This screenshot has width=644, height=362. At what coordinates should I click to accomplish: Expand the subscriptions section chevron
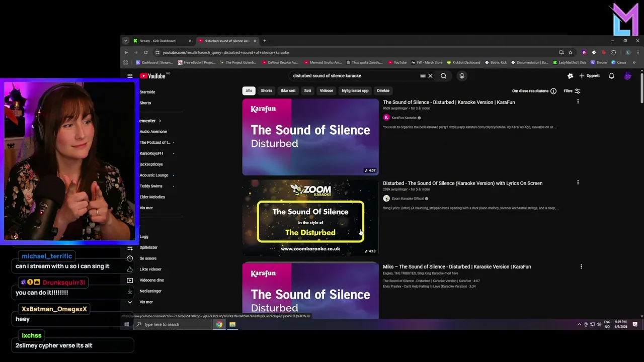(x=160, y=121)
